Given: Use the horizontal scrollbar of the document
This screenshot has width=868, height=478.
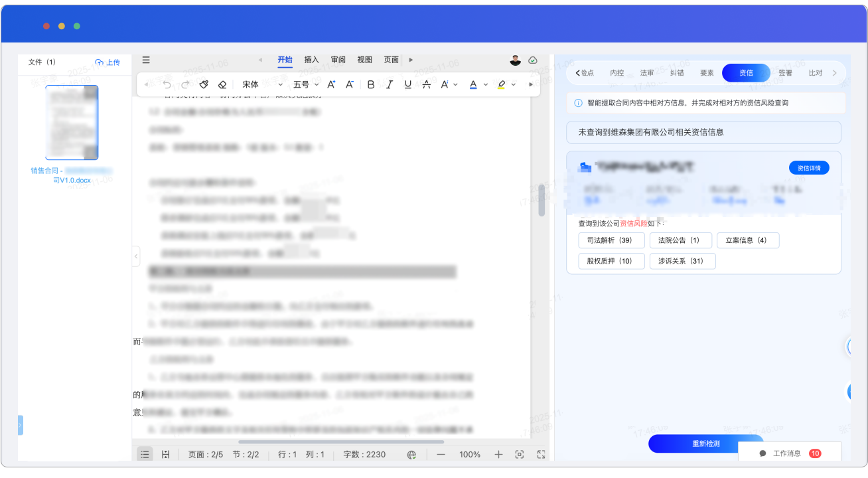Looking at the screenshot, I should (341, 441).
